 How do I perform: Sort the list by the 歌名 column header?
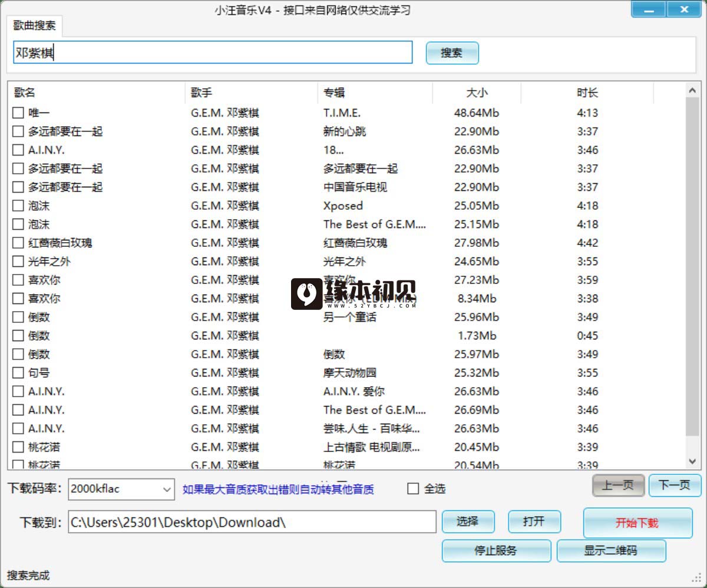[98, 93]
